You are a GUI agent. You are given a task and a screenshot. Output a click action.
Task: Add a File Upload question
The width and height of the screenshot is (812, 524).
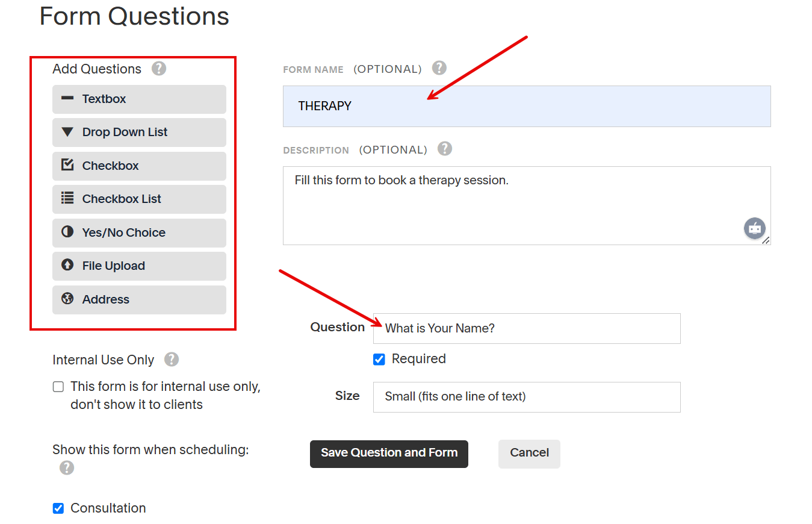click(x=138, y=266)
